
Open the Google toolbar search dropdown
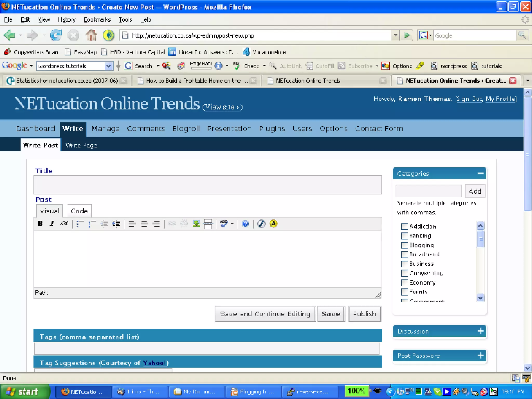(x=108, y=66)
